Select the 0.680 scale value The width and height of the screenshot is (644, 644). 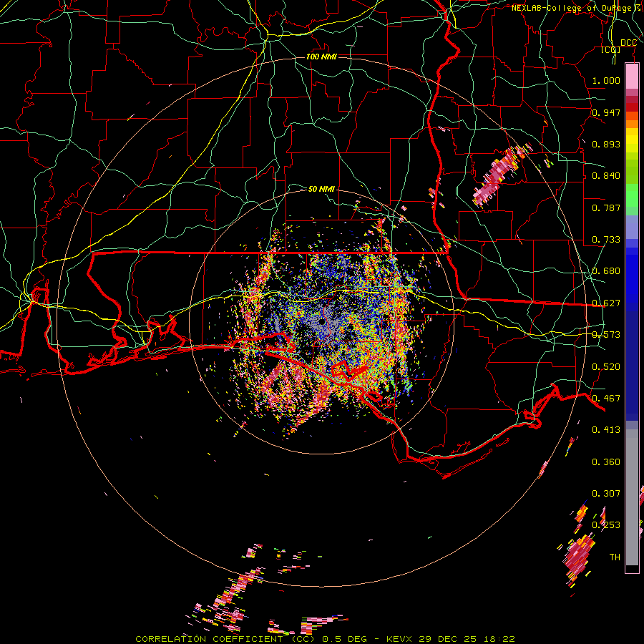pos(606,271)
